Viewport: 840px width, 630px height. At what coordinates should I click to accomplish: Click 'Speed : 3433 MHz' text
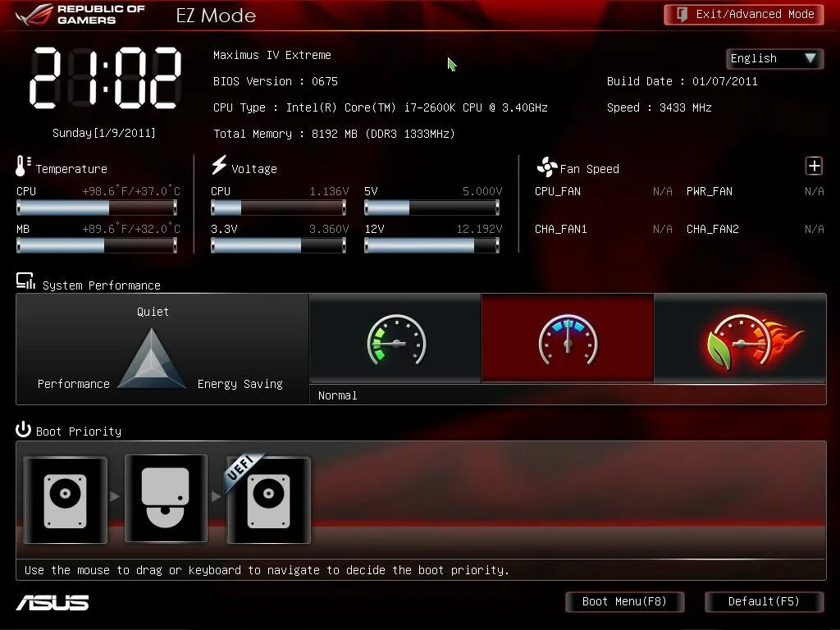coord(659,107)
